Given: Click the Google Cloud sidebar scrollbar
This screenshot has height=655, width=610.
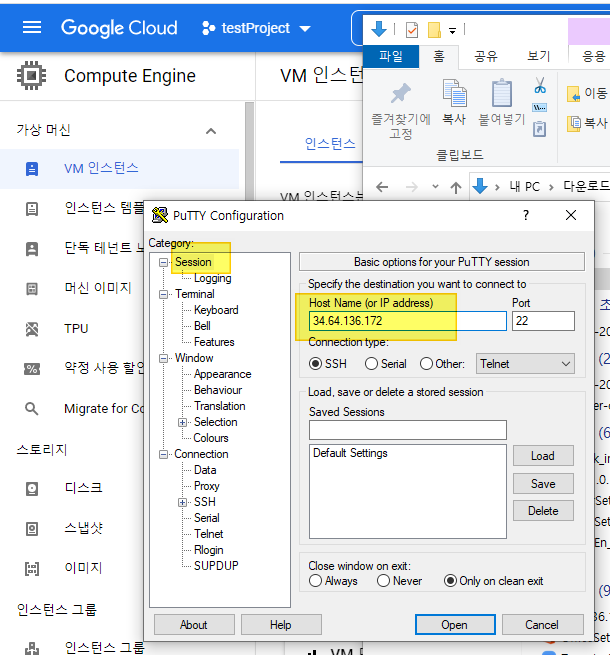Looking at the screenshot, I should (249, 152).
